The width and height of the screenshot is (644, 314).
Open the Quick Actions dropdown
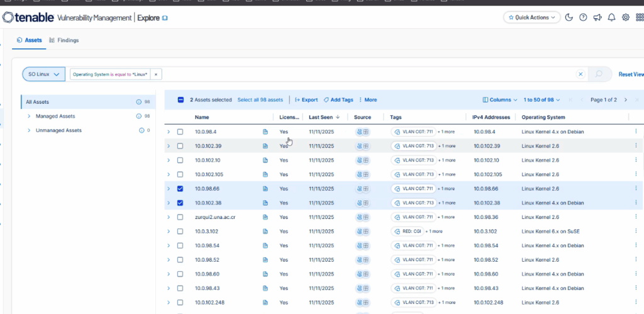[x=531, y=18]
